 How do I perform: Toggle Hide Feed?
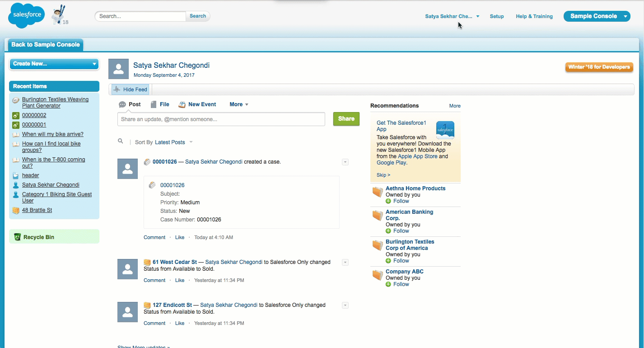point(131,89)
